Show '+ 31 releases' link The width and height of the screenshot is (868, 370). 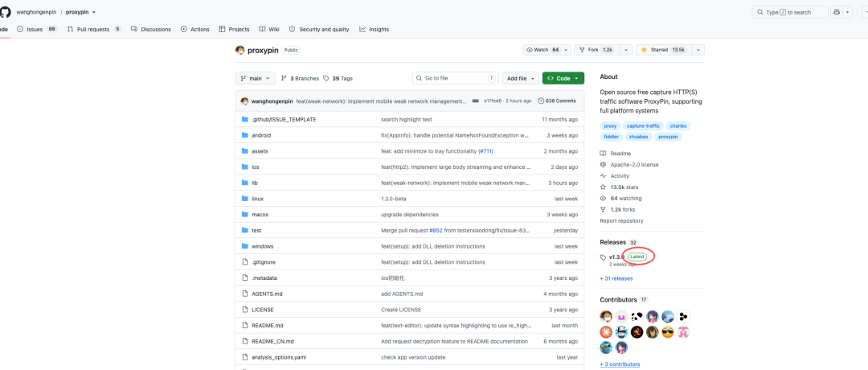(x=616, y=278)
